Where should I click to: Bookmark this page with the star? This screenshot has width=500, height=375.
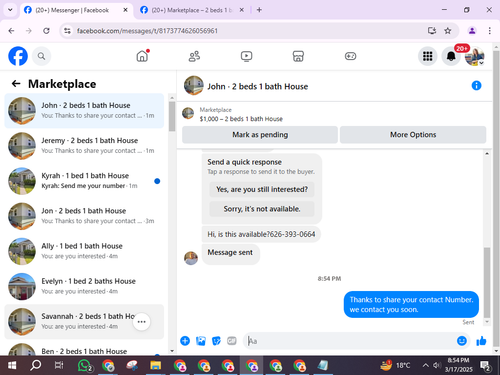coord(448,31)
